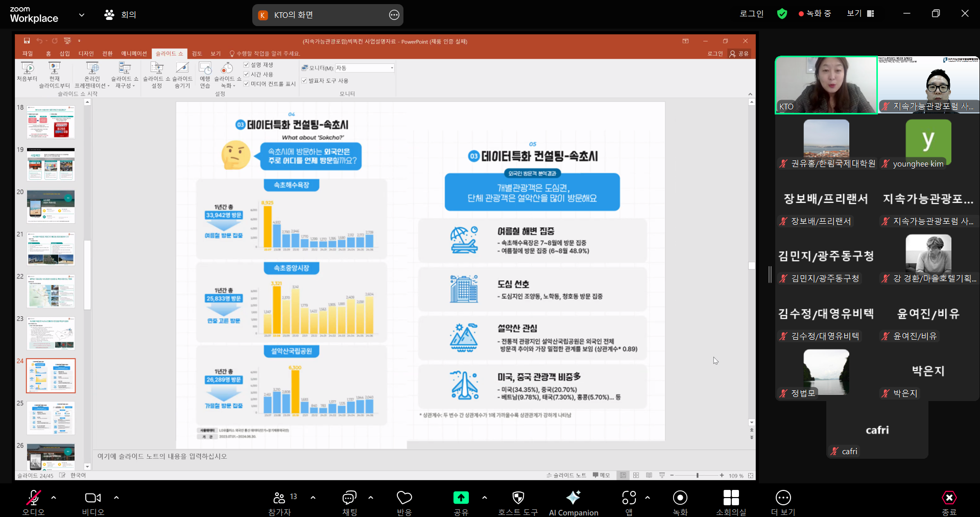This screenshot has height=517, width=980.
Task: Zoom in with plus button in status bar
Action: tap(722, 476)
